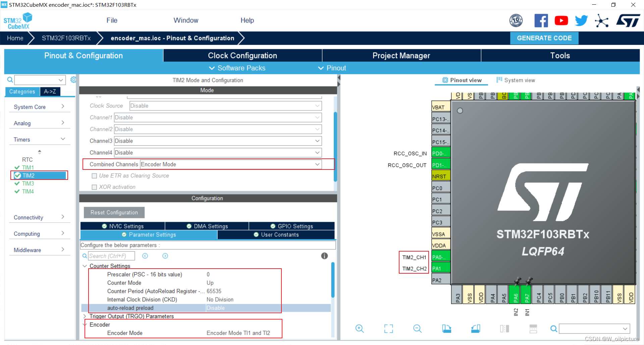Image resolution: width=644 pixels, height=345 pixels.
Task: Open User Constants tab
Action: point(276,235)
